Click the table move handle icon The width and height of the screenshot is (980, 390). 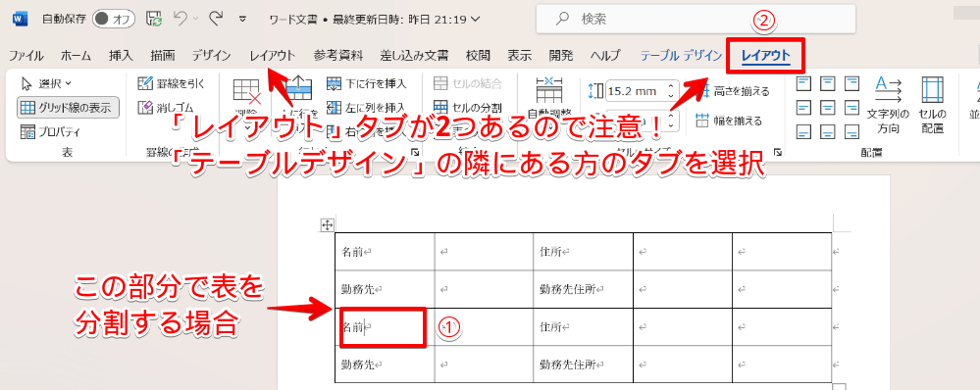327,225
